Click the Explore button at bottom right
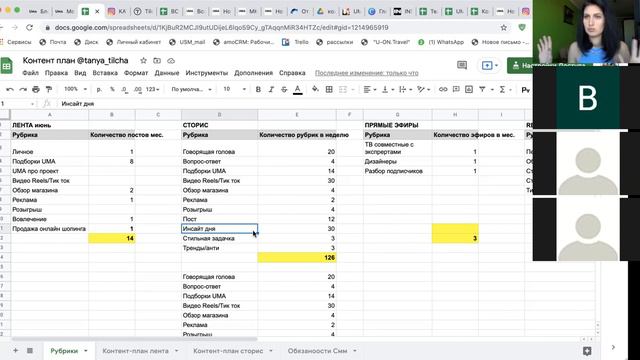 (x=587, y=351)
